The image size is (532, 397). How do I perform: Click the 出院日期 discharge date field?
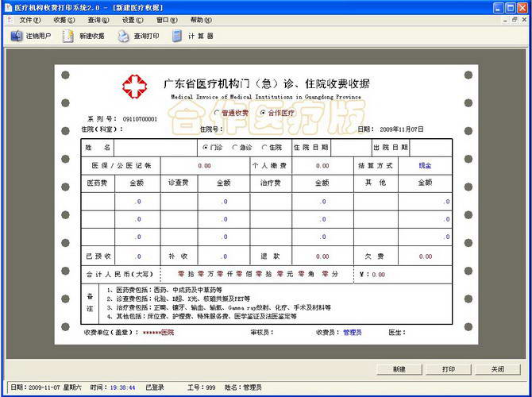(x=430, y=148)
